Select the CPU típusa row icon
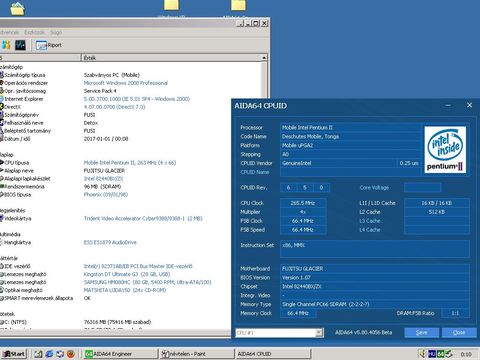This screenshot has width=480, height=360. tap(1, 163)
